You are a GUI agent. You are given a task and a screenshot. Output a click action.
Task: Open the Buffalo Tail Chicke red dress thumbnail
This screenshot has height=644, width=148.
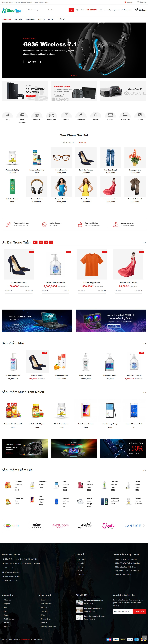tap(128, 264)
